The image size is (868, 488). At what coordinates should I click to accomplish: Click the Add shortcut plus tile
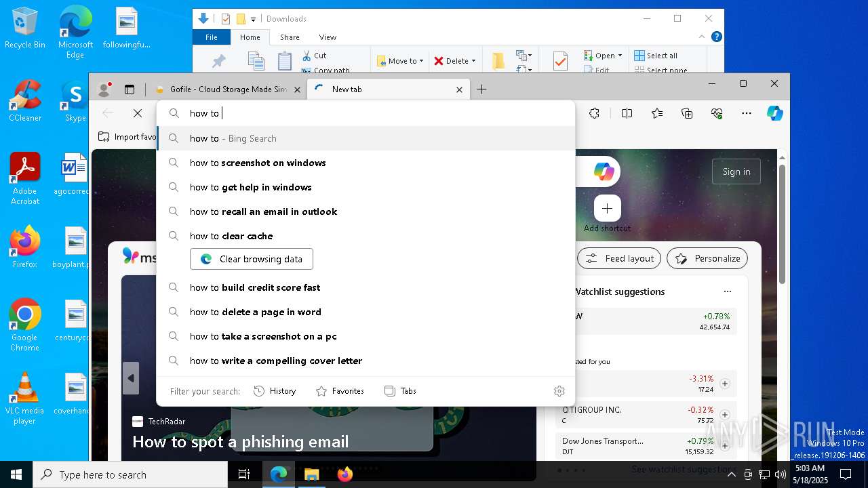(608, 209)
